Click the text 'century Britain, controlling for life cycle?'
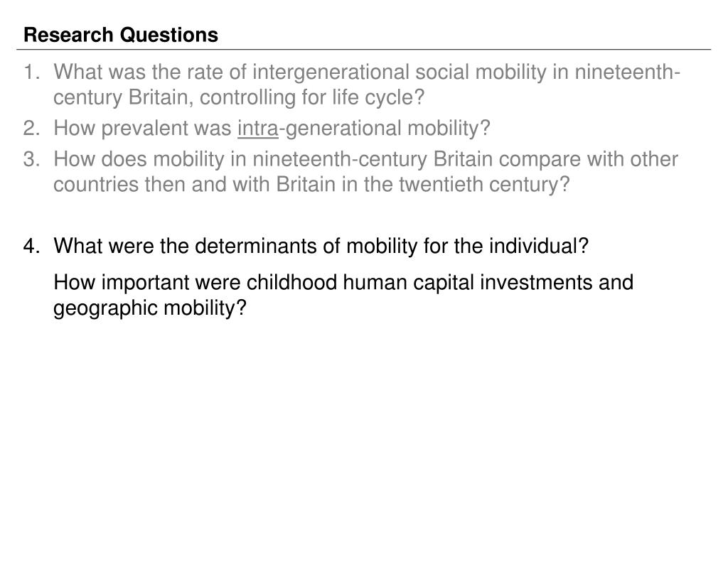This screenshot has height=562, width=728. (x=239, y=97)
